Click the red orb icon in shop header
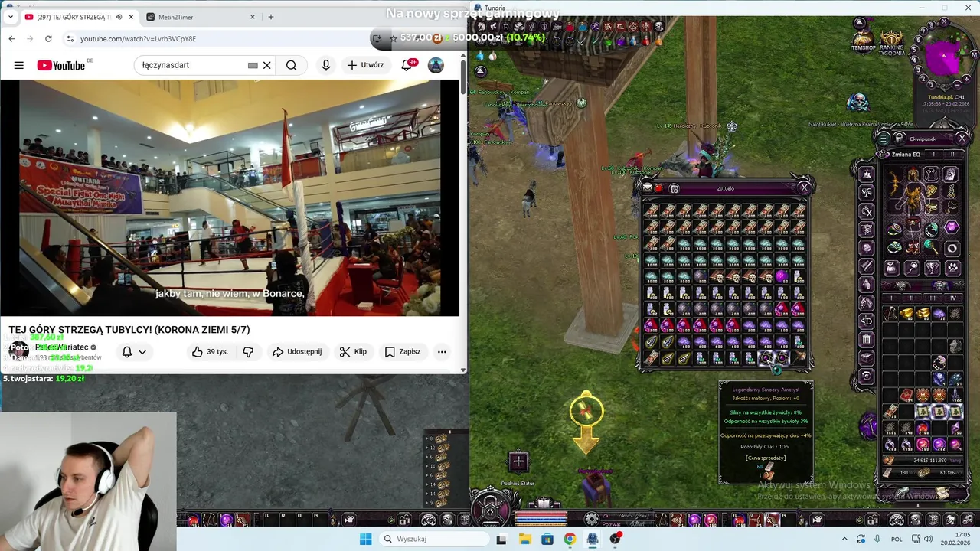Screen dimensions: 980x551 click(658, 188)
